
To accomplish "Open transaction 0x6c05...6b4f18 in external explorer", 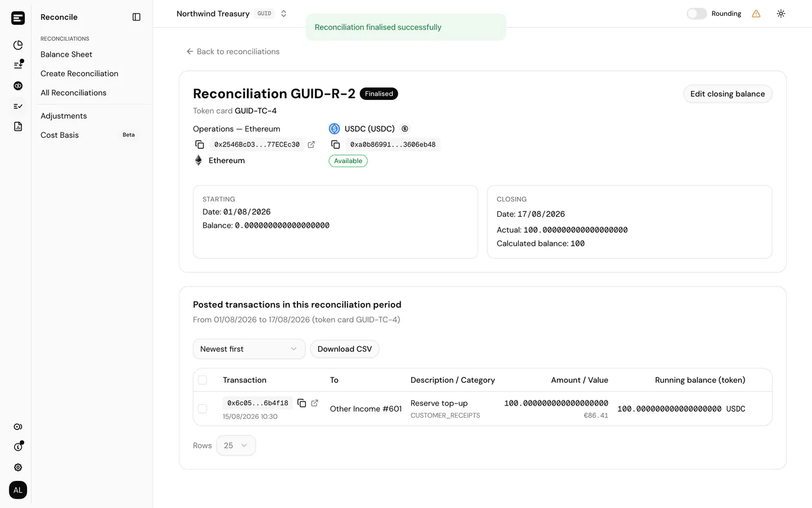I will point(315,403).
